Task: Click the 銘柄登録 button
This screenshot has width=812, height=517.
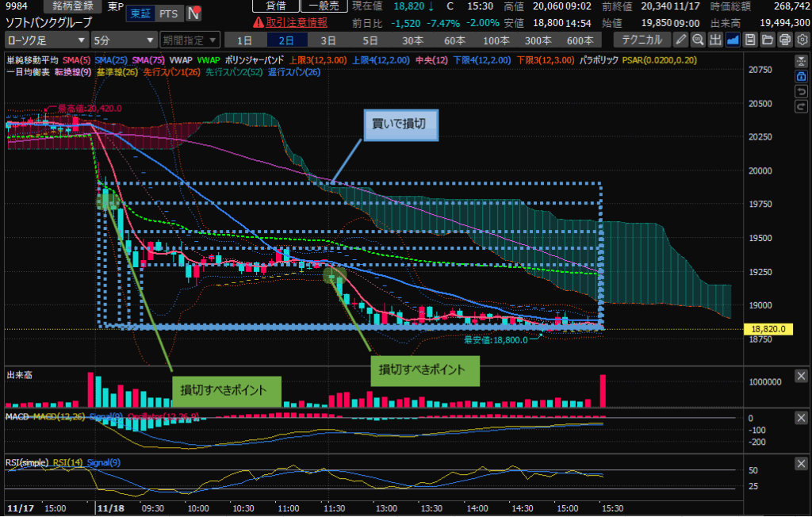Action: click(x=72, y=6)
